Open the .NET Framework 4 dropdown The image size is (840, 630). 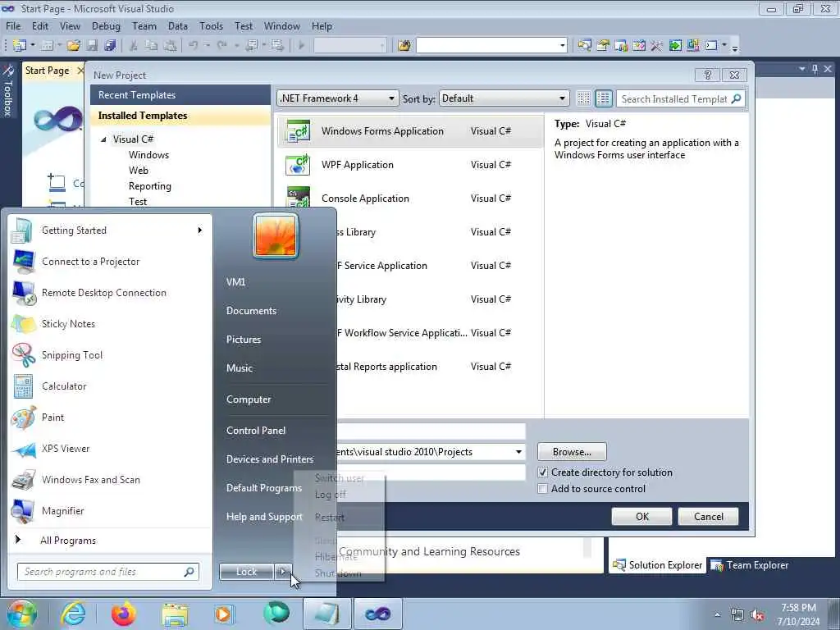pyautogui.click(x=391, y=98)
